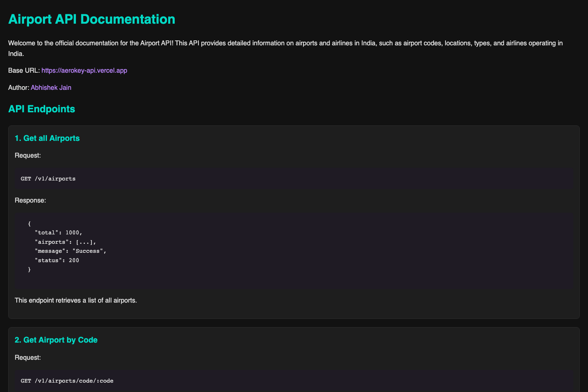Click the "message": "Success" response line
588x392 pixels.
(70, 251)
